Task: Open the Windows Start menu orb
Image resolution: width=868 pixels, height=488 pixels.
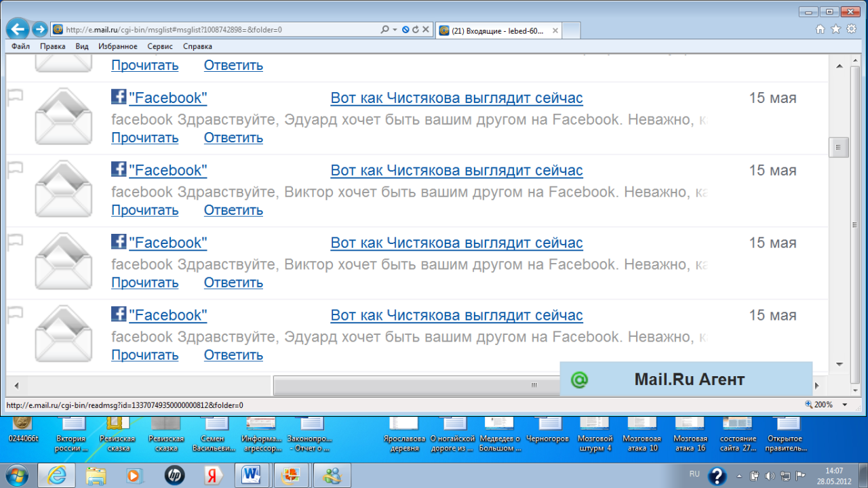Action: pos(17,475)
